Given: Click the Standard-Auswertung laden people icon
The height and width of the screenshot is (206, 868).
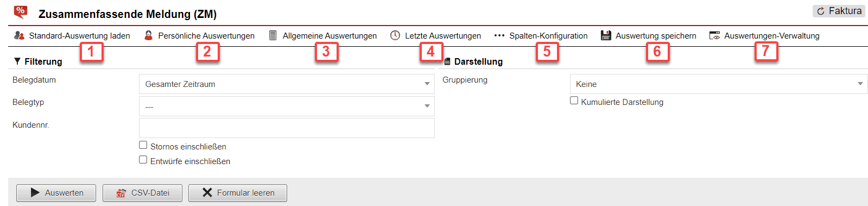Looking at the screenshot, I should tap(19, 35).
